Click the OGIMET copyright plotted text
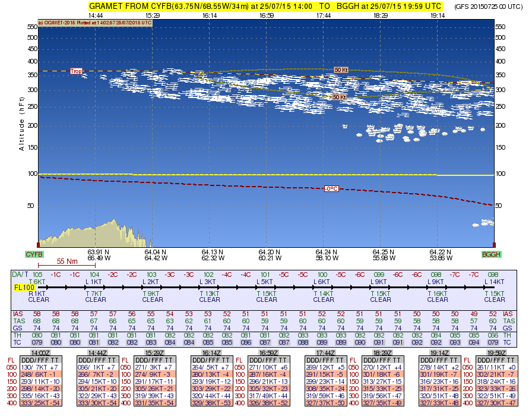Image resolution: width=532 pixels, height=416 pixels. coord(95,23)
